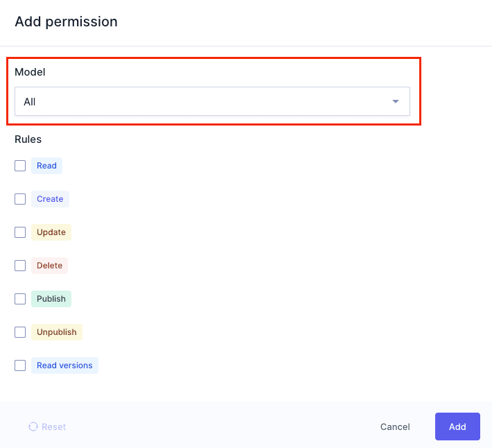The height and width of the screenshot is (448, 492).
Task: Click the Create badge label
Action: pos(50,199)
